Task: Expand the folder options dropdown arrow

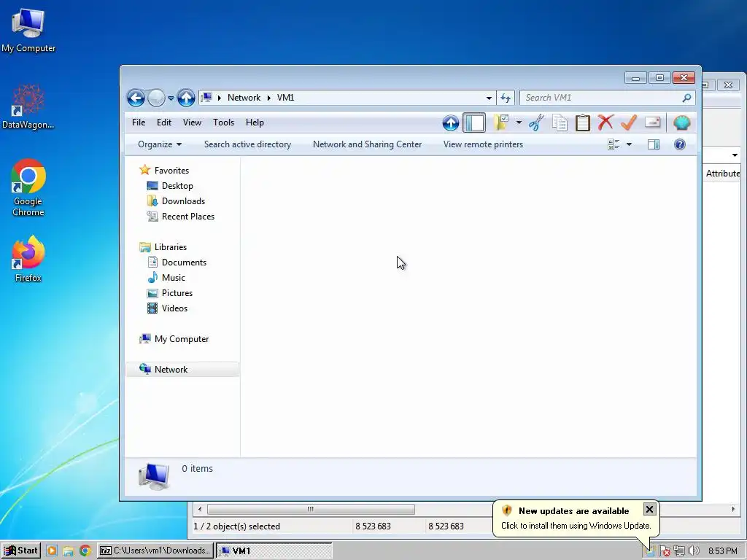Action: (x=519, y=122)
